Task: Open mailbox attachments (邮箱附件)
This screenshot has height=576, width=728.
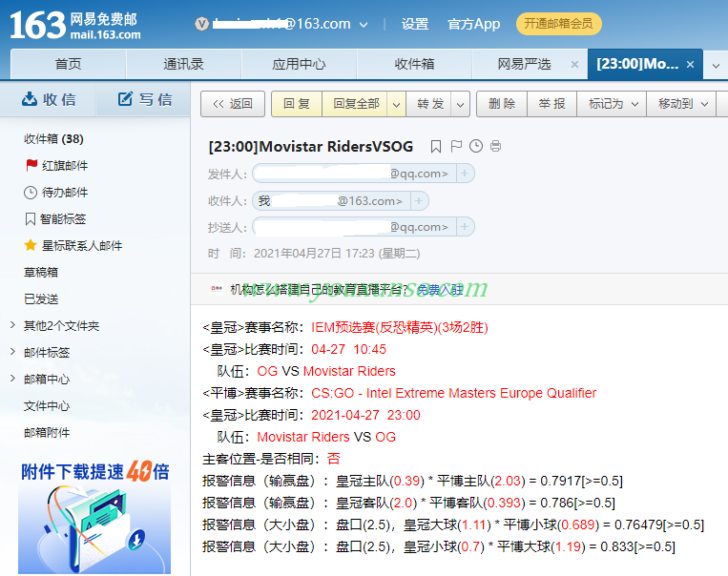Action: (47, 433)
